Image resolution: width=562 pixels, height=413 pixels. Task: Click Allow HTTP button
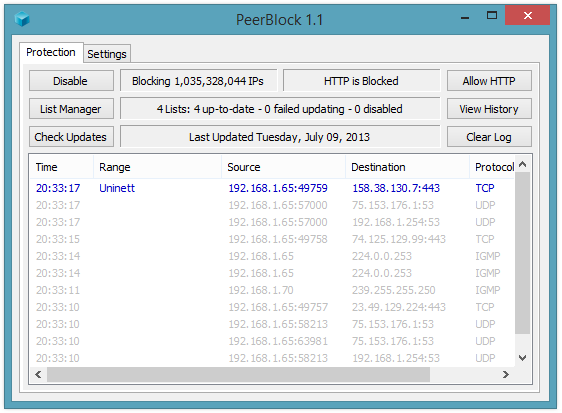[x=489, y=81]
